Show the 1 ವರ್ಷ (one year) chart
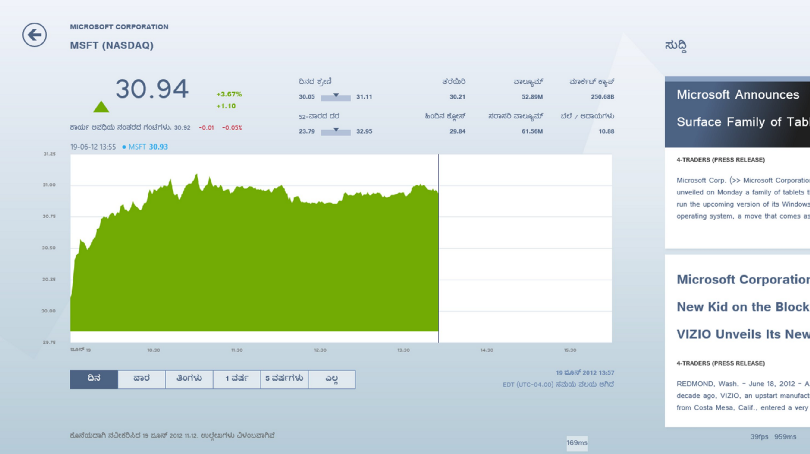 click(237, 379)
